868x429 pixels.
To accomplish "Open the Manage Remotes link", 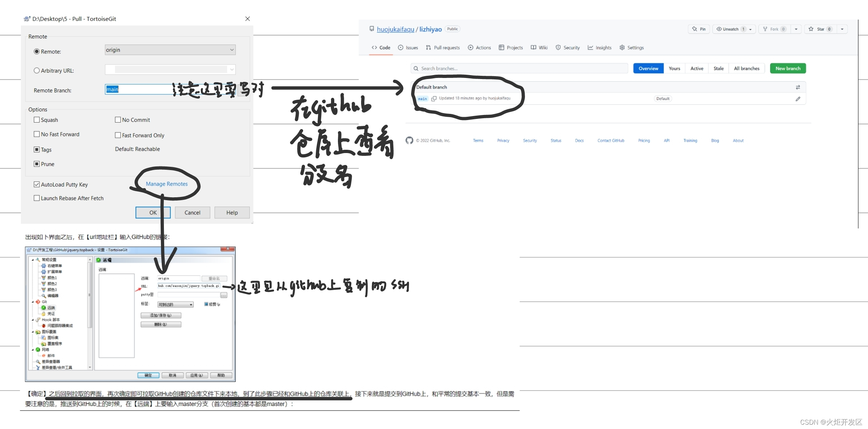I will [x=167, y=184].
